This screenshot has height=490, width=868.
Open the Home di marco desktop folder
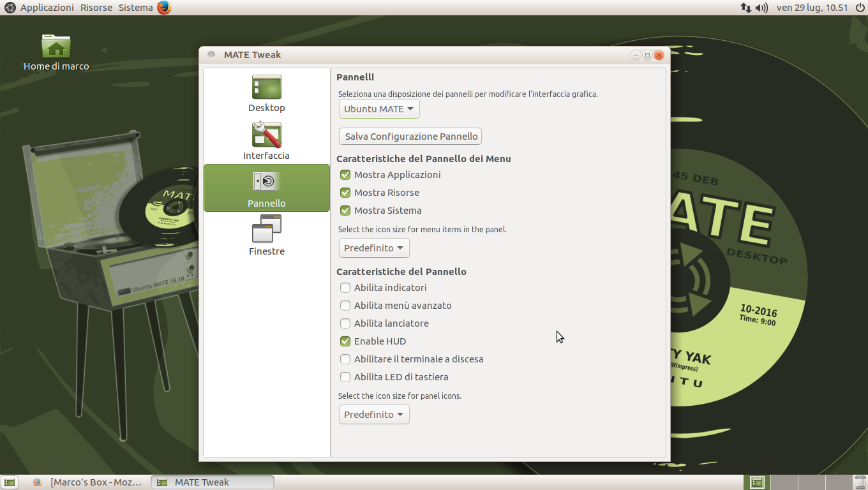click(56, 52)
